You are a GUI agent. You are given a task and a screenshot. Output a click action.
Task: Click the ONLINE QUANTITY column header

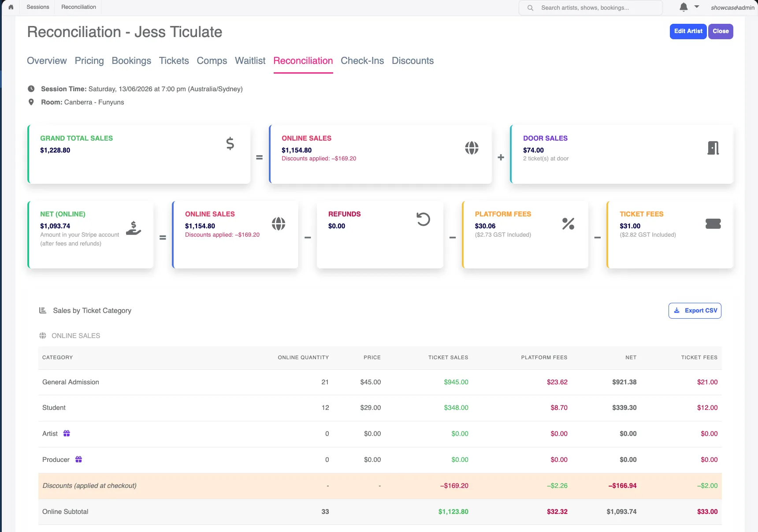pyautogui.click(x=303, y=357)
